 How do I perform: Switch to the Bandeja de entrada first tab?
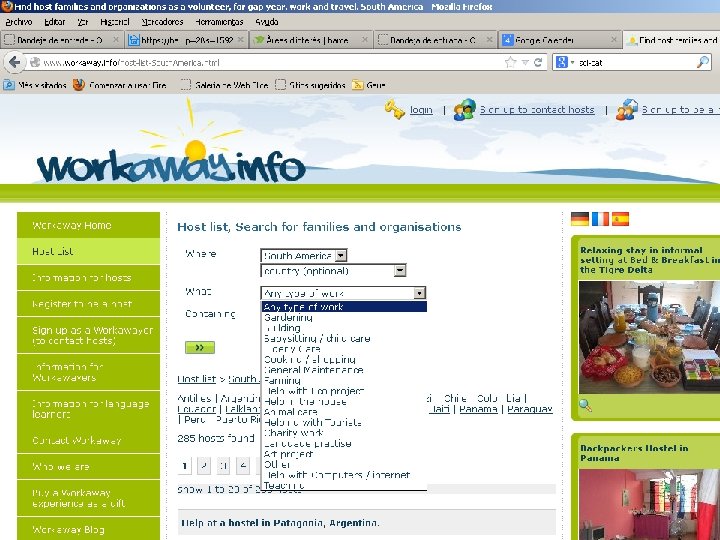[x=62, y=40]
